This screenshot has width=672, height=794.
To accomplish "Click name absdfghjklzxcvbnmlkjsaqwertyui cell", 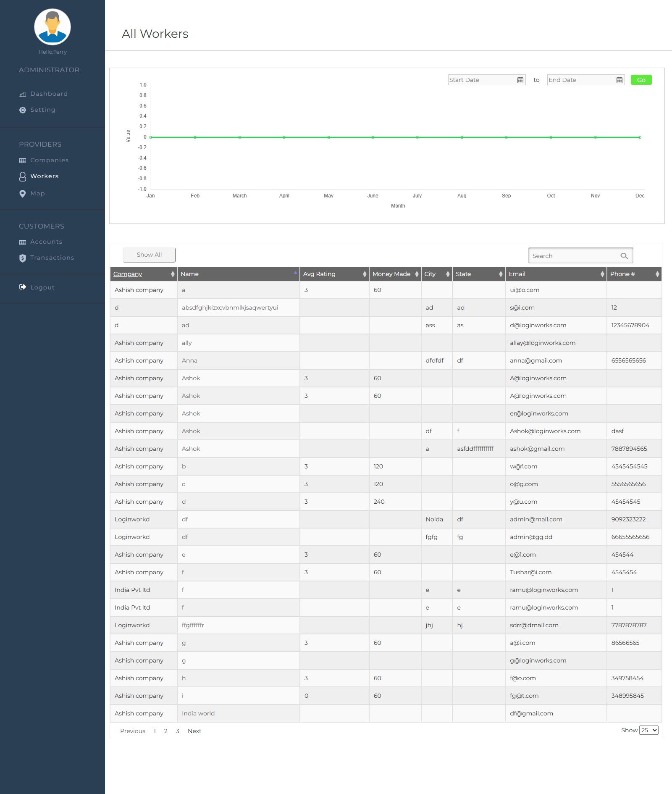I will coord(239,308).
